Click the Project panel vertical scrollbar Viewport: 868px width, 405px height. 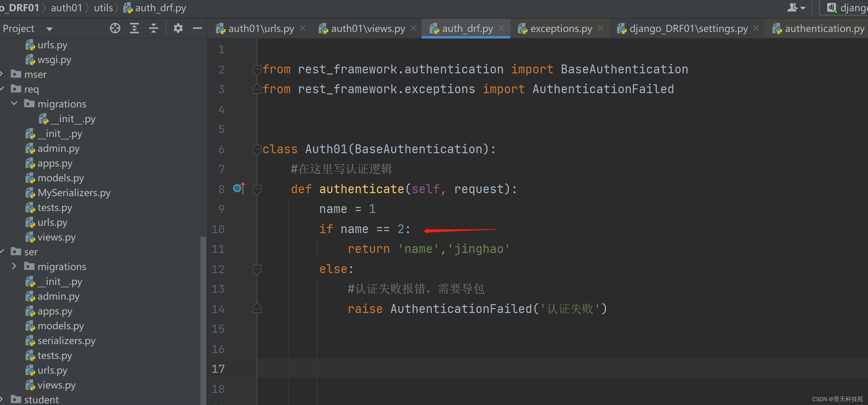pos(203,320)
